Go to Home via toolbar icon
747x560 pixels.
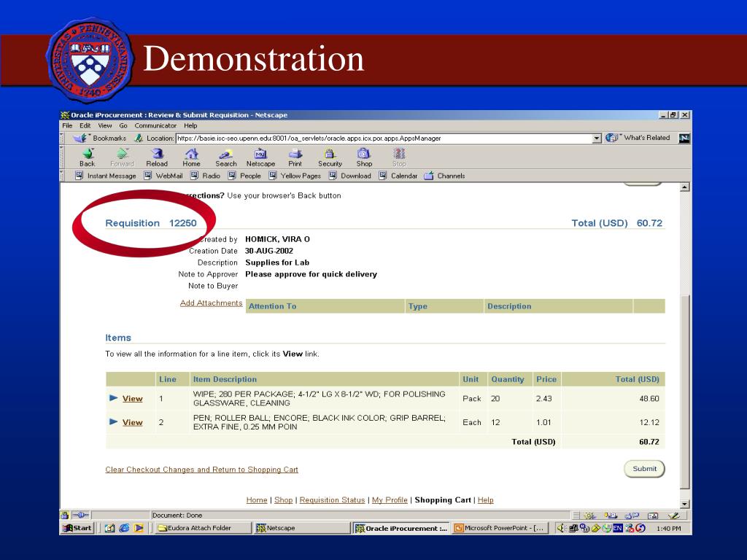pos(192,157)
